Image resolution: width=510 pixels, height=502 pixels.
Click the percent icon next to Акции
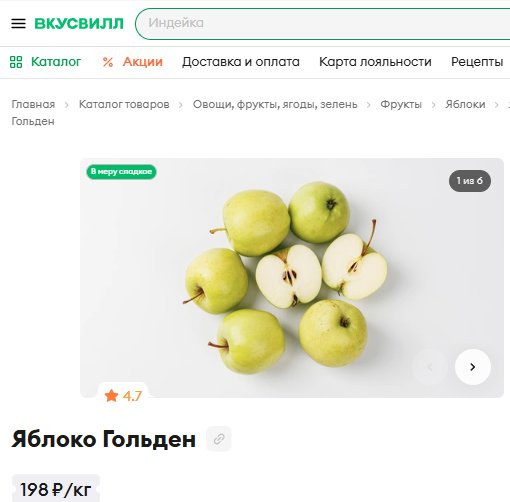(x=108, y=62)
